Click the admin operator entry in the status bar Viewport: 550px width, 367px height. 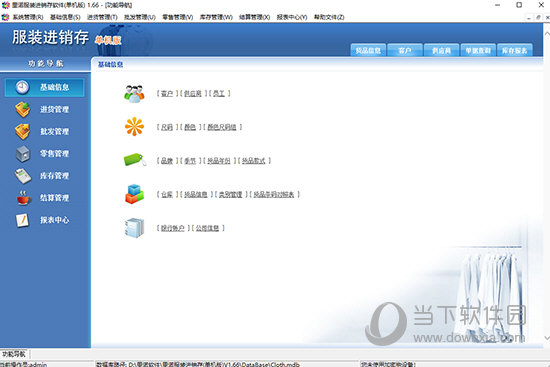coord(23,364)
